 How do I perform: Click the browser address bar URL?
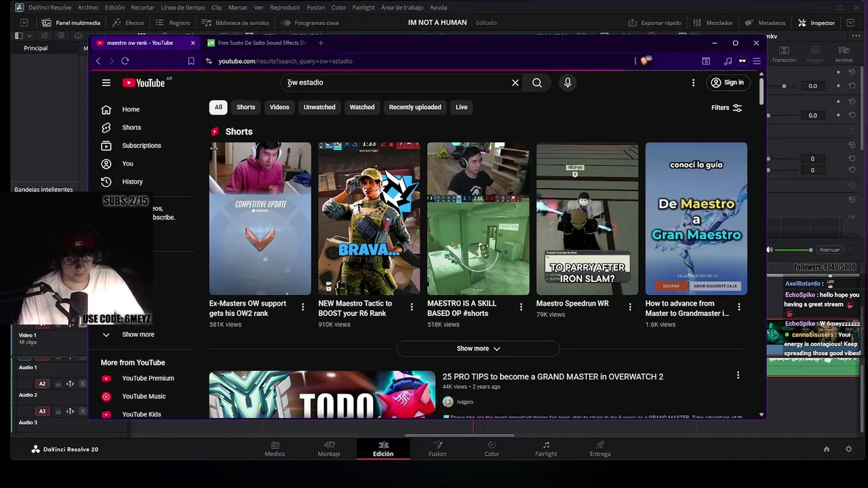[x=285, y=61]
